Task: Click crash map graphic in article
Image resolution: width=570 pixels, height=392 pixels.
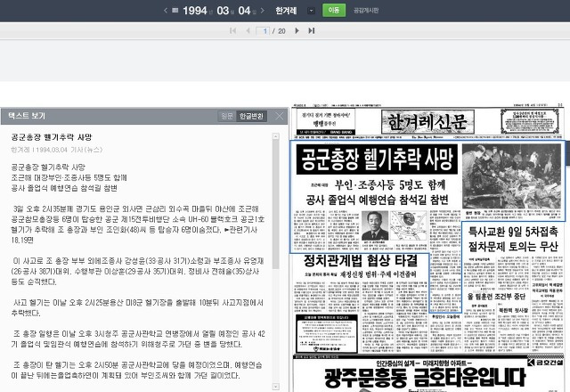Action: 408,225
